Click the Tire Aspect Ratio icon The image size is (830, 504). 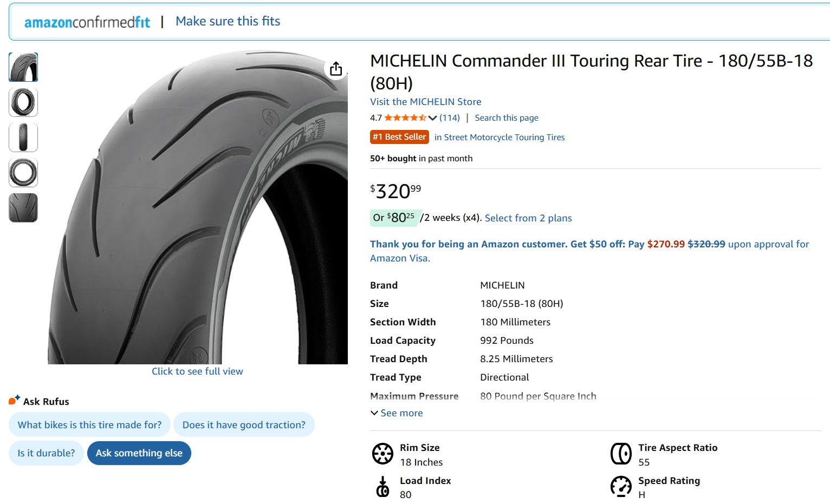621,454
